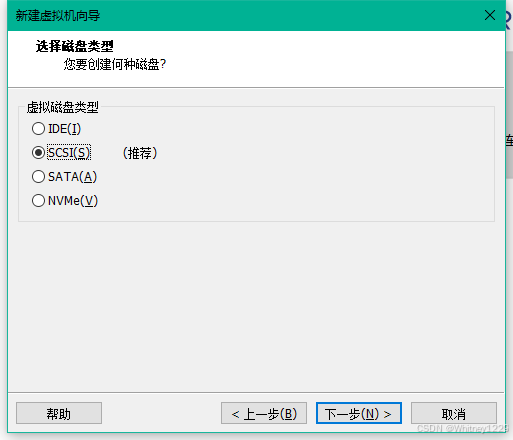Viewport: 513px width, 440px height.
Task: Click the (推荐) recommended label
Action: click(x=140, y=153)
